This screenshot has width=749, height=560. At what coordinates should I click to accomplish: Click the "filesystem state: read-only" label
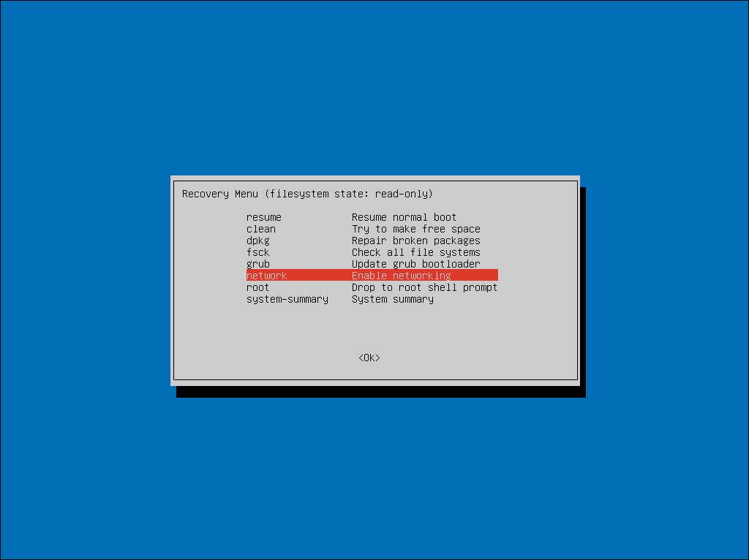(349, 194)
